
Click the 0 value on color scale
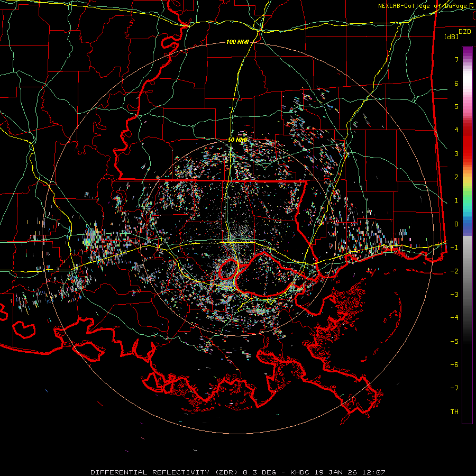tap(456, 224)
